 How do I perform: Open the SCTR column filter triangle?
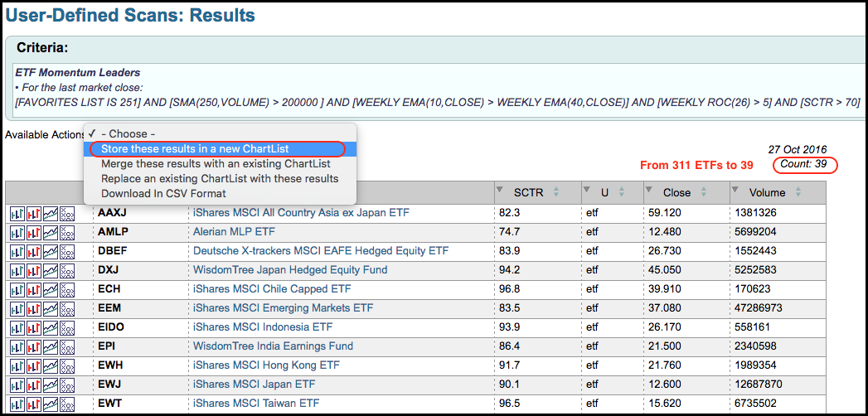tap(501, 190)
